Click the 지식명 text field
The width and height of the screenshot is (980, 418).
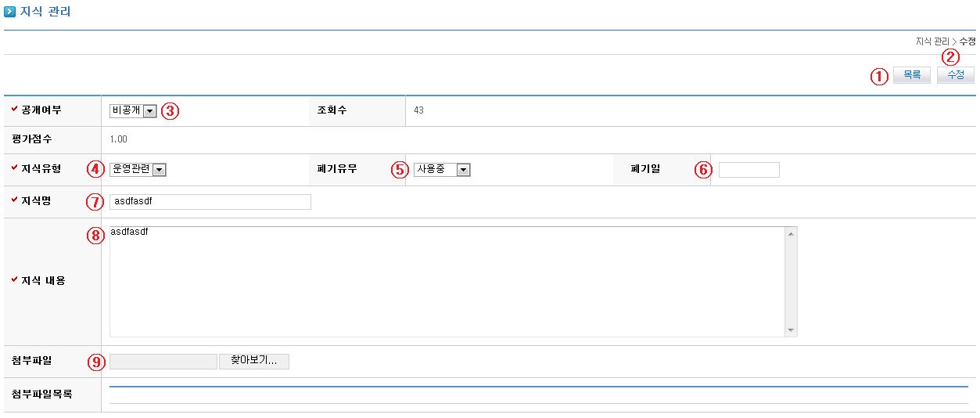[210, 202]
